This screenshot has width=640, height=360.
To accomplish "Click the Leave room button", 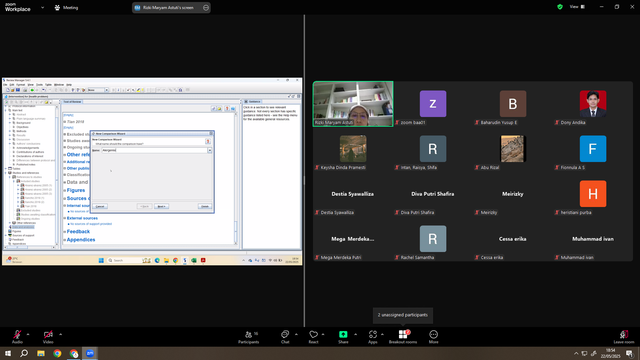I will pyautogui.click(x=624, y=337).
